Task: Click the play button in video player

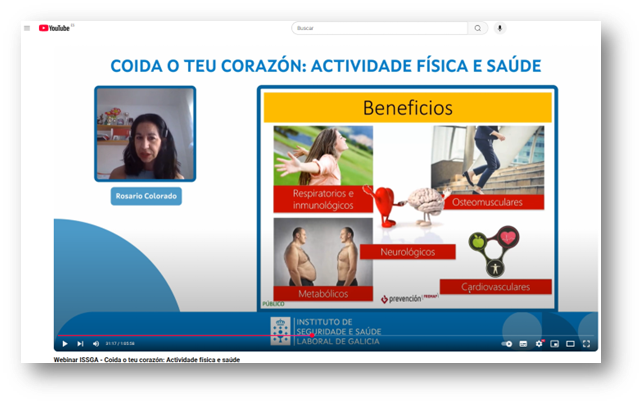Action: point(65,344)
